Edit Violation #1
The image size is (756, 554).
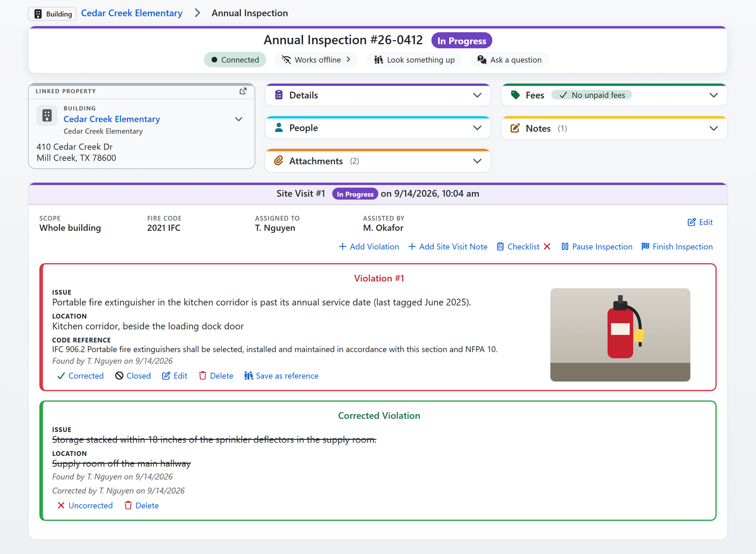coord(175,376)
